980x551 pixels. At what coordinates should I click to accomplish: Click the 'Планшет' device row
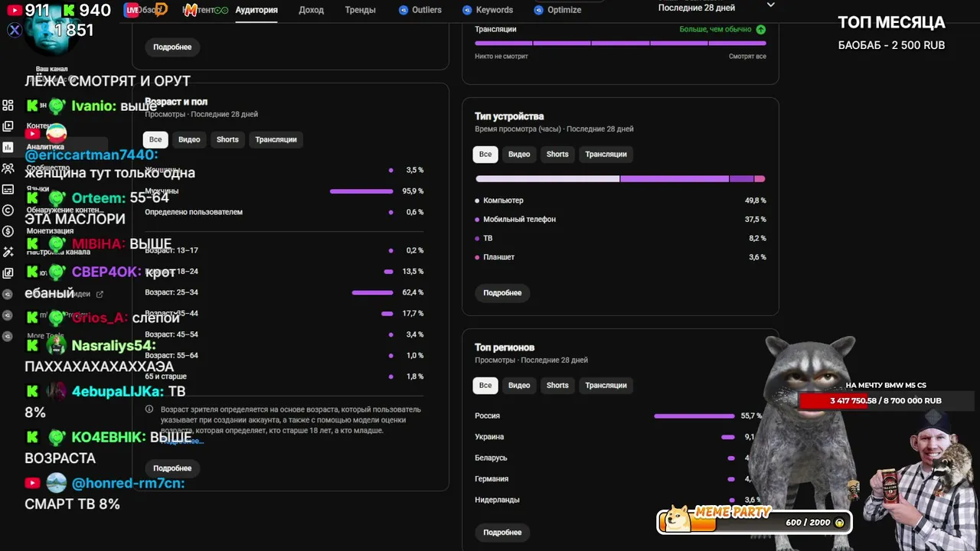tap(620, 257)
